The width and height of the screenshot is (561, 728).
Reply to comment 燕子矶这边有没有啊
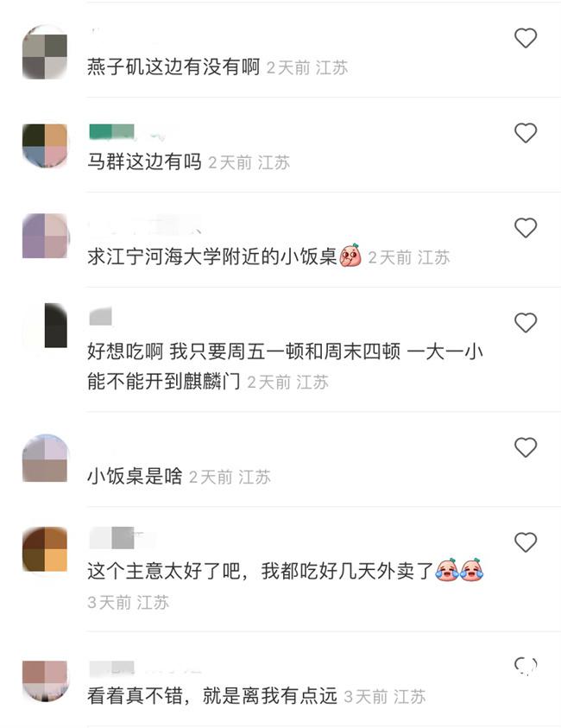173,66
